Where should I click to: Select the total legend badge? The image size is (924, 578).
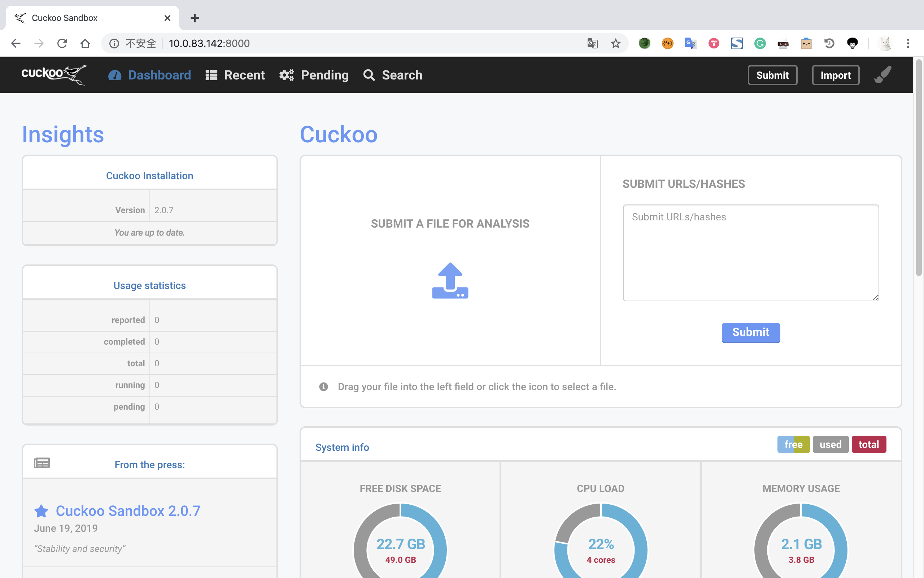(869, 444)
